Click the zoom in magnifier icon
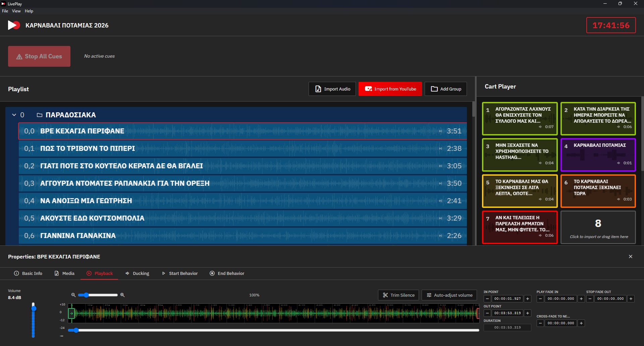644x346 pixels. (x=122, y=295)
